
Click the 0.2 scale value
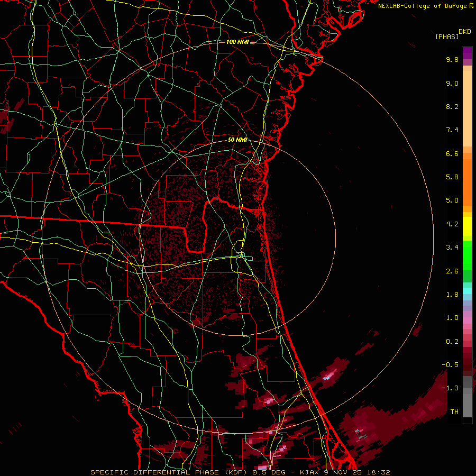click(x=452, y=342)
